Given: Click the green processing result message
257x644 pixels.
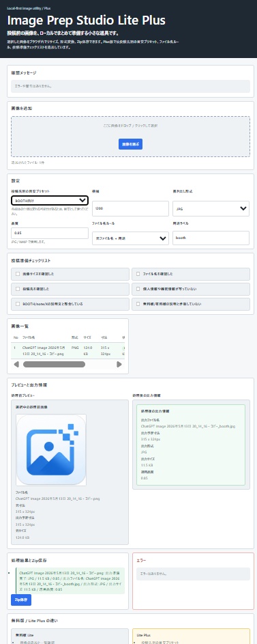Looking at the screenshot, I should 70,580.
